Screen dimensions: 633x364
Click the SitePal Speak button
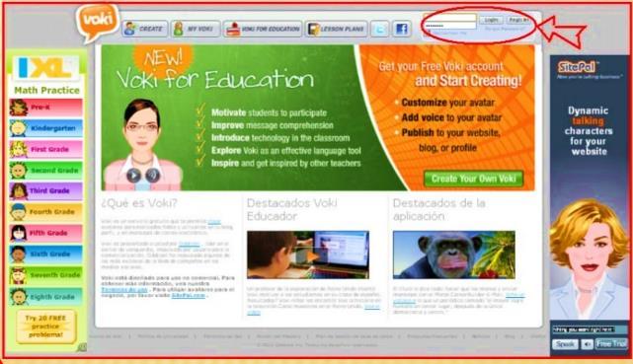(565, 344)
